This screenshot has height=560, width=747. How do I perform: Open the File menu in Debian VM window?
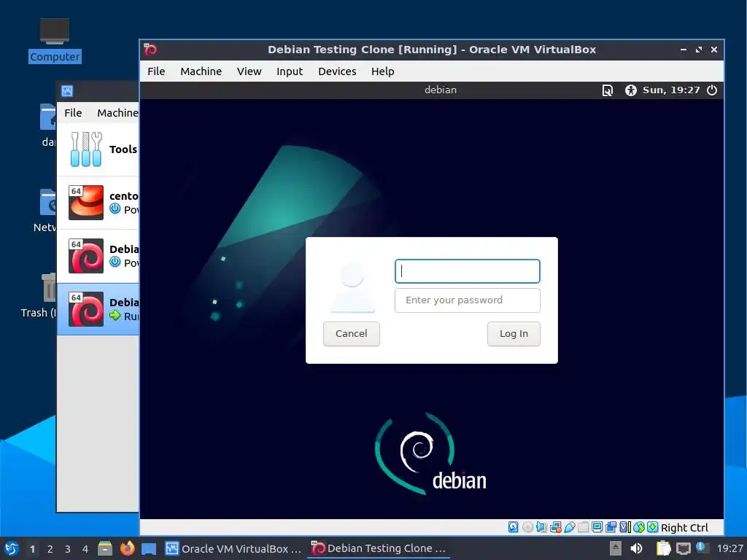click(x=156, y=71)
